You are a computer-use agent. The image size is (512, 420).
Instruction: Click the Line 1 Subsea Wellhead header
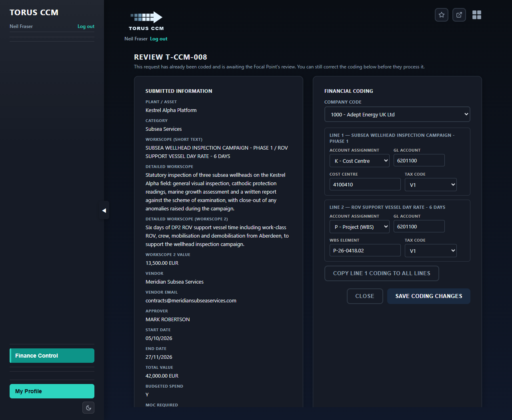[392, 138]
